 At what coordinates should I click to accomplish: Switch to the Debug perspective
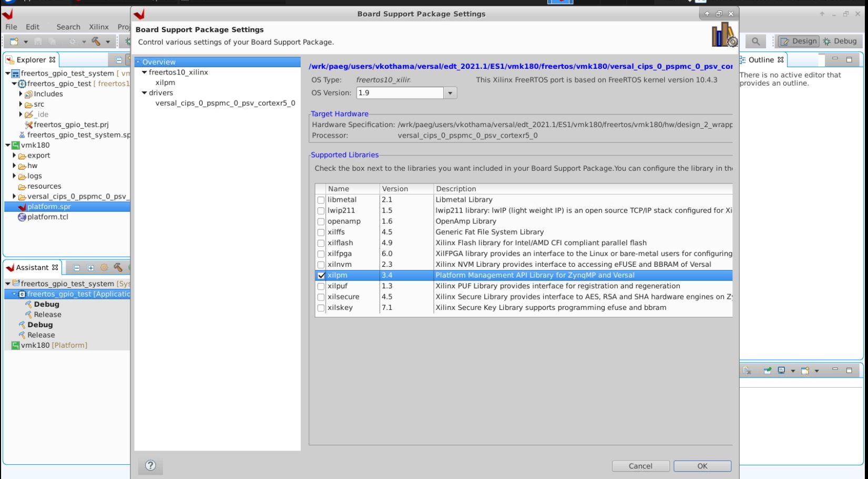click(x=840, y=41)
